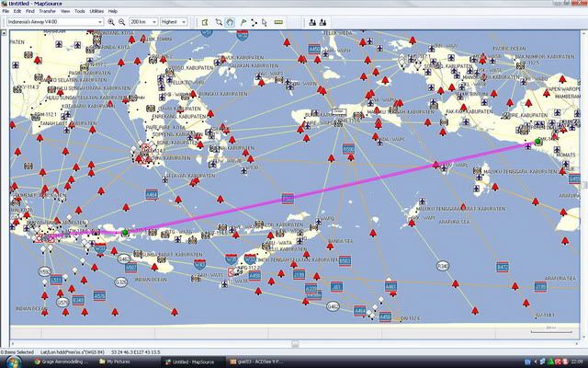Open the Transfer menu
This screenshot has height=368, width=588.
(47, 11)
